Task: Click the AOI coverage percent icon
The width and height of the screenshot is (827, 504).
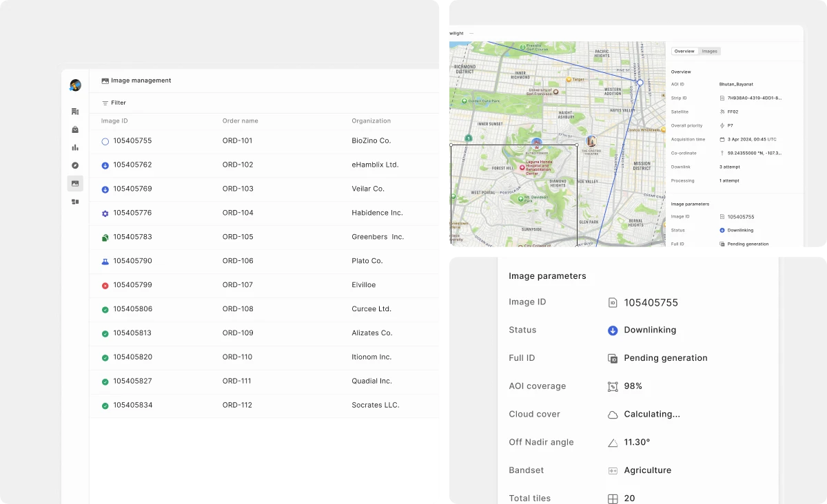Action: 613,387
